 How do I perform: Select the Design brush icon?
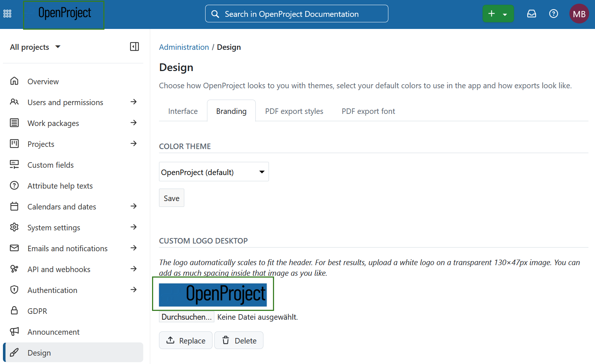point(14,352)
